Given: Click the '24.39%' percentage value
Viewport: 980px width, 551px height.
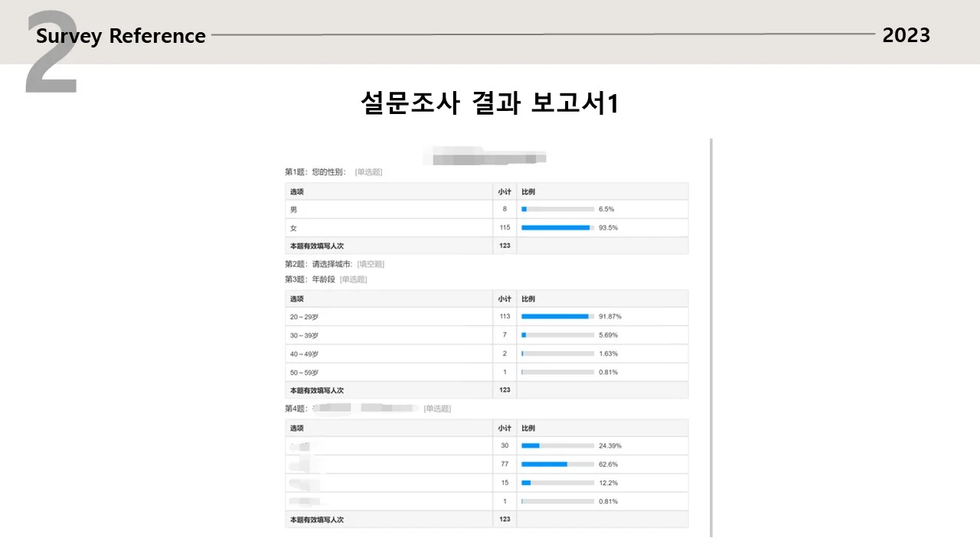Looking at the screenshot, I should (610, 445).
